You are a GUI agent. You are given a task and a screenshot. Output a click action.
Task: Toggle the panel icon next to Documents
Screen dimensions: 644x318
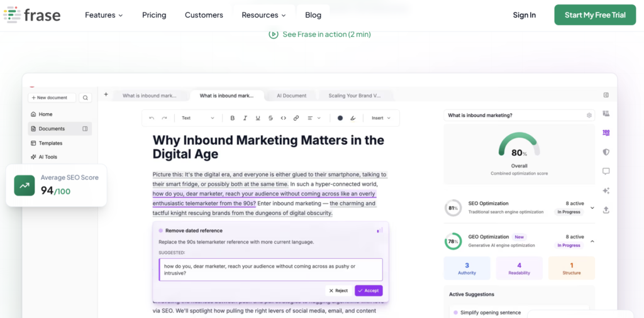point(85,129)
